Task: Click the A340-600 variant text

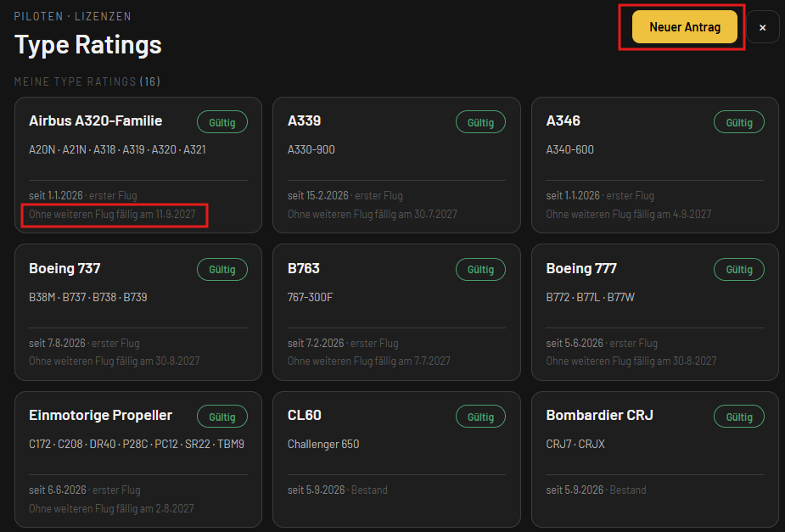Action: click(x=569, y=149)
